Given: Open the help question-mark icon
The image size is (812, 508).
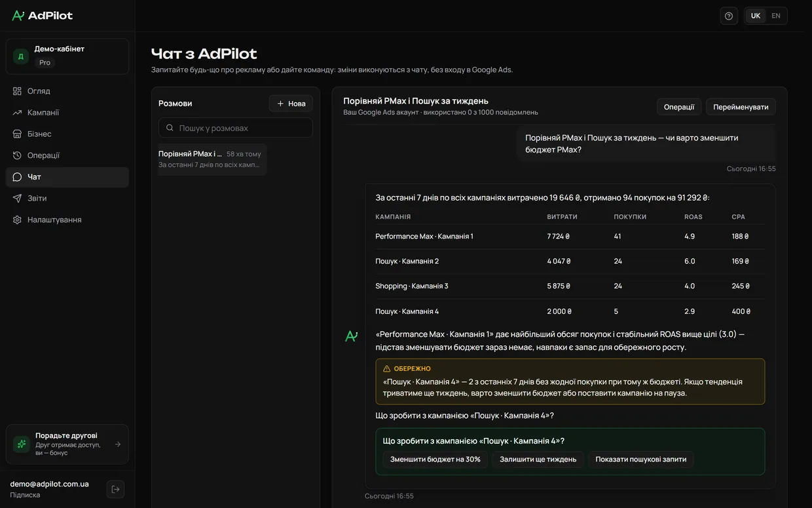Looking at the screenshot, I should coord(729,16).
